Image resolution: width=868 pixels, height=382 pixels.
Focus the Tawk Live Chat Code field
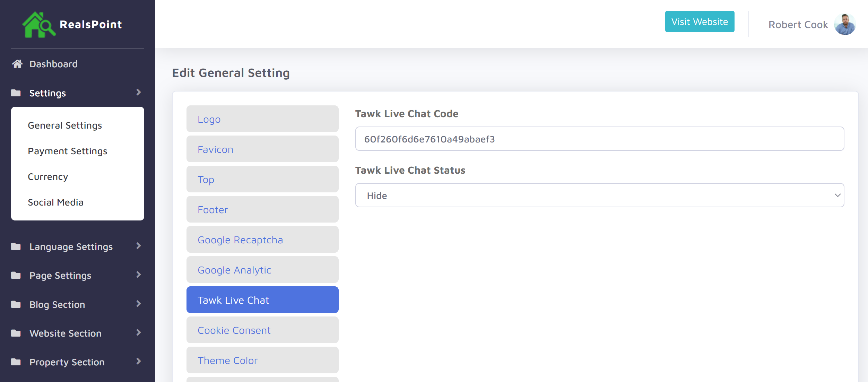click(599, 139)
